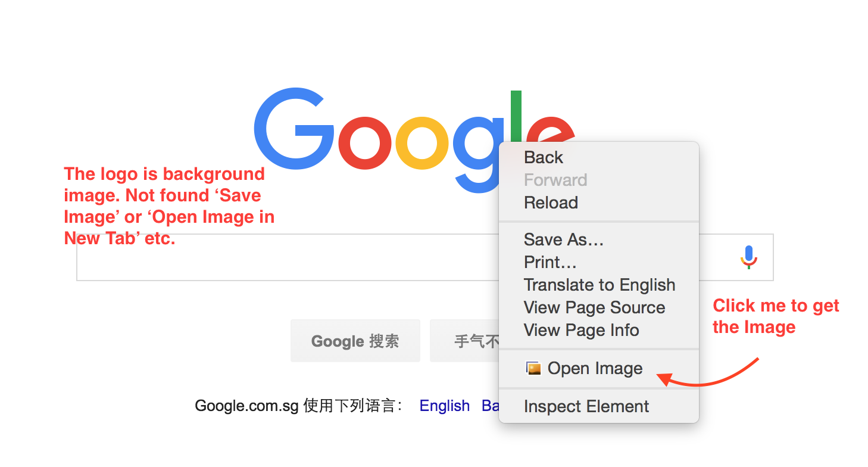Click the microphone voice search icon
The height and width of the screenshot is (467, 868).
click(748, 257)
